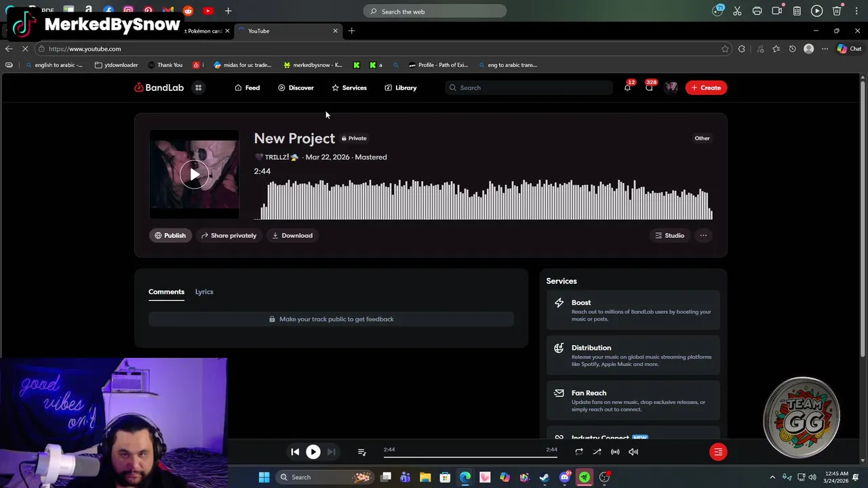The height and width of the screenshot is (488, 868).
Task: Open the Fan Reach service
Action: point(633,401)
